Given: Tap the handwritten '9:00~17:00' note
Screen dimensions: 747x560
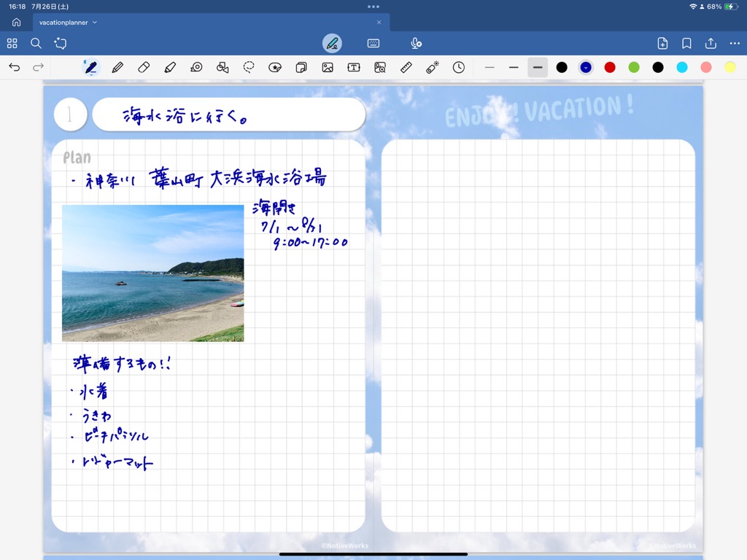Looking at the screenshot, I should pyautogui.click(x=310, y=242).
